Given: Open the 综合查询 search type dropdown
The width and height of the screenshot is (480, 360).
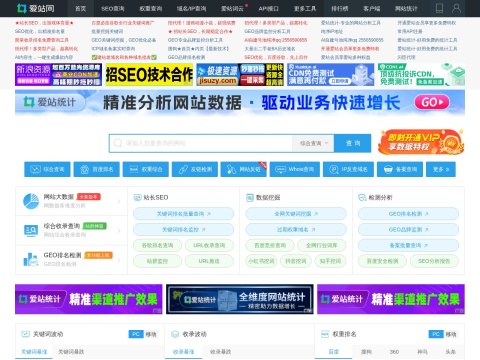Looking at the screenshot, I should (313, 143).
